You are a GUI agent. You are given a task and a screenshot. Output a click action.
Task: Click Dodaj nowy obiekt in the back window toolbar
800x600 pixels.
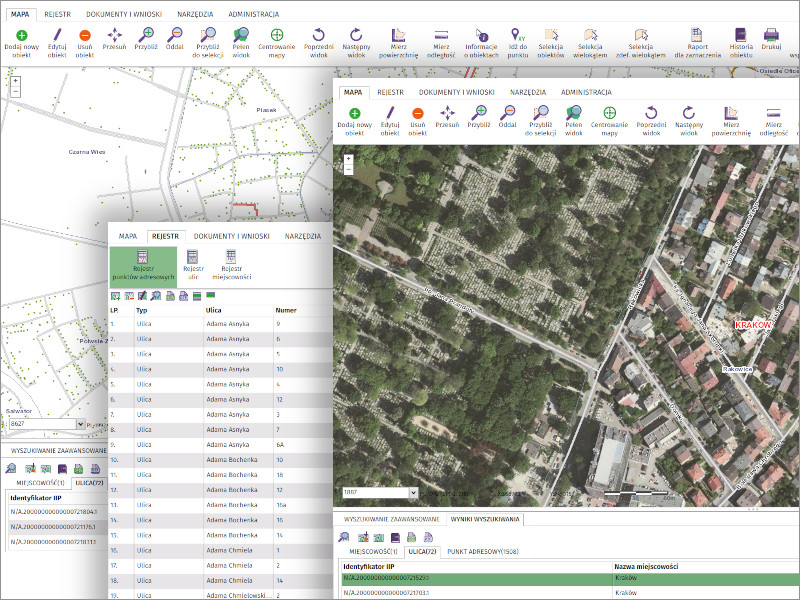21,43
